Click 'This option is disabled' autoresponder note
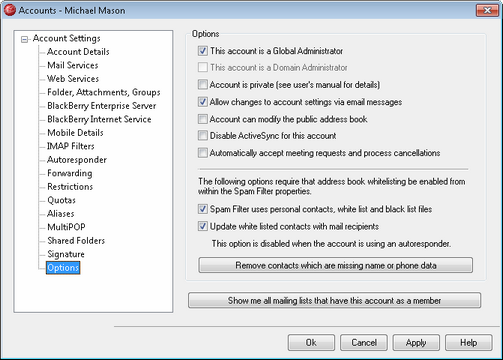This screenshot has height=360, width=503. coord(331,244)
